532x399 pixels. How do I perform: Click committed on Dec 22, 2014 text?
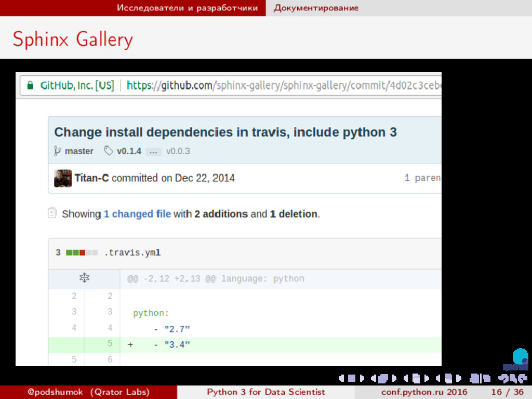click(173, 178)
